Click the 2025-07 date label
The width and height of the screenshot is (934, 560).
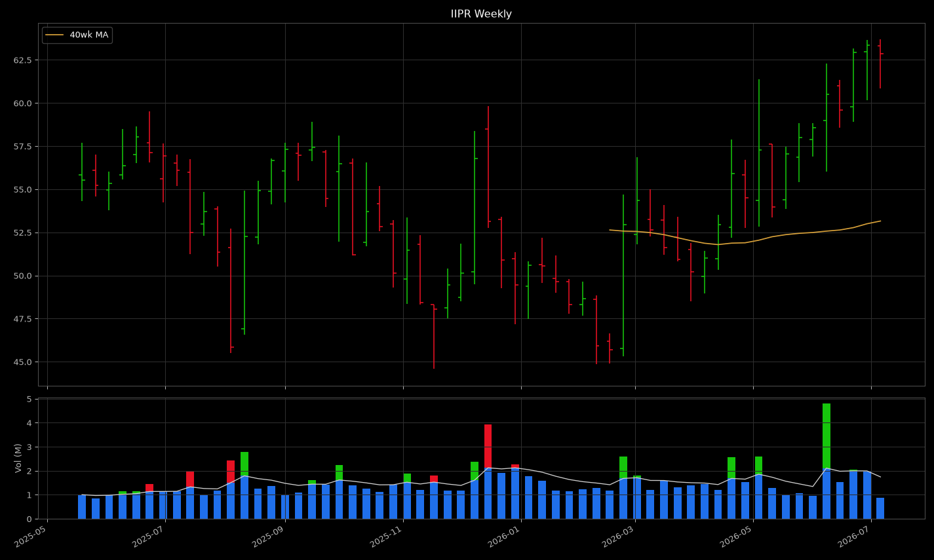coord(149,536)
